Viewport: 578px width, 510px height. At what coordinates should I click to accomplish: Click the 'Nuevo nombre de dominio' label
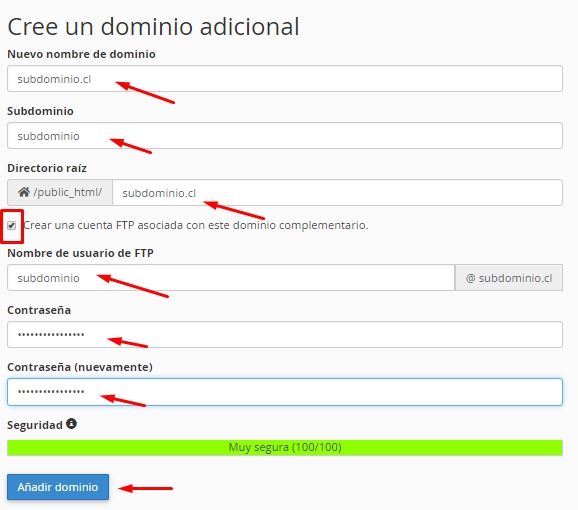(x=81, y=54)
